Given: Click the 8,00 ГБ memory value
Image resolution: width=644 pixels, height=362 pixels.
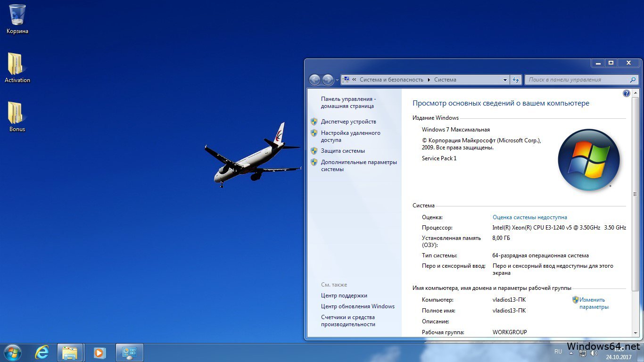Looking at the screenshot, I should coord(501,238).
